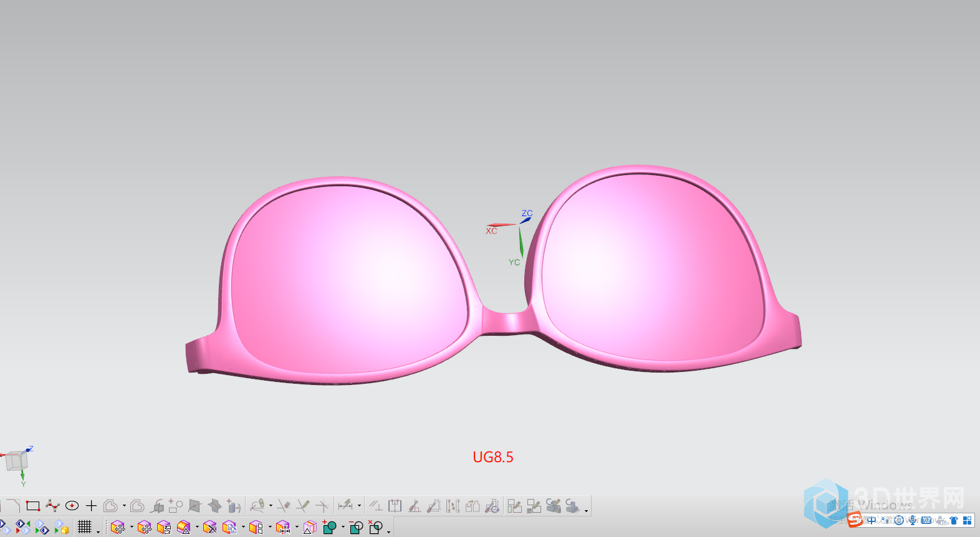Open the Unite dropdown arrow

(343, 527)
